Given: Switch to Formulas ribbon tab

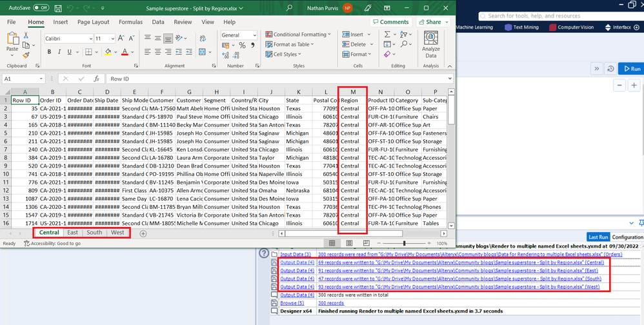Looking at the screenshot, I should 130,22.
